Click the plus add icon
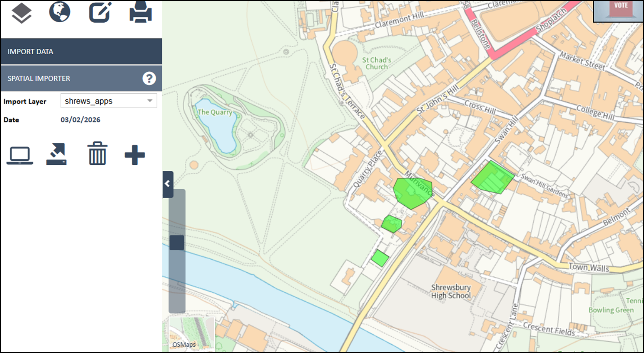 point(135,155)
